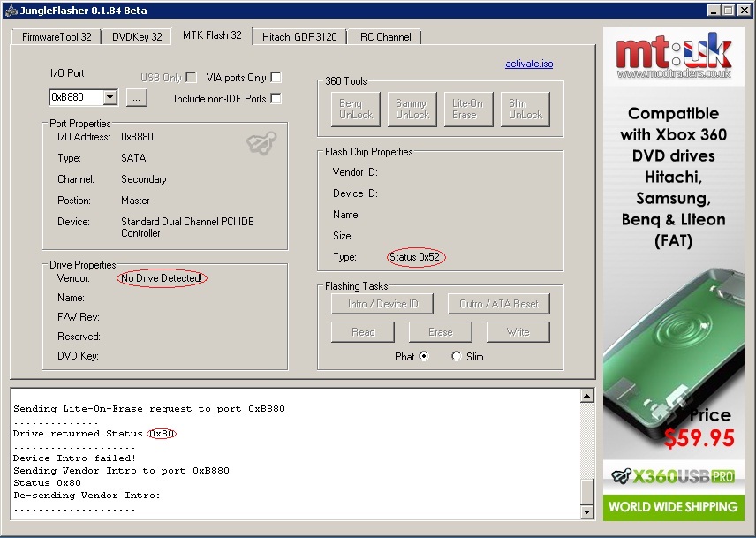Click log line 'Device Intro failed!'

75,458
